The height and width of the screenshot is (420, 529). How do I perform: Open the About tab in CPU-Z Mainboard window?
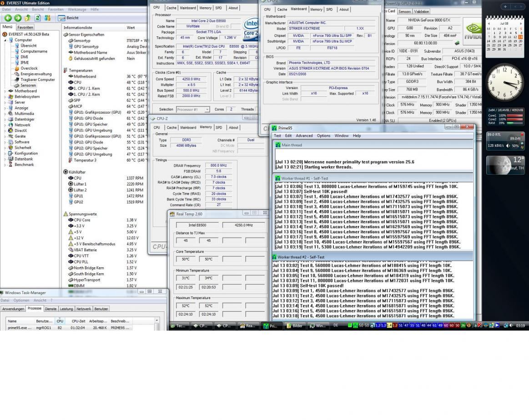[344, 10]
